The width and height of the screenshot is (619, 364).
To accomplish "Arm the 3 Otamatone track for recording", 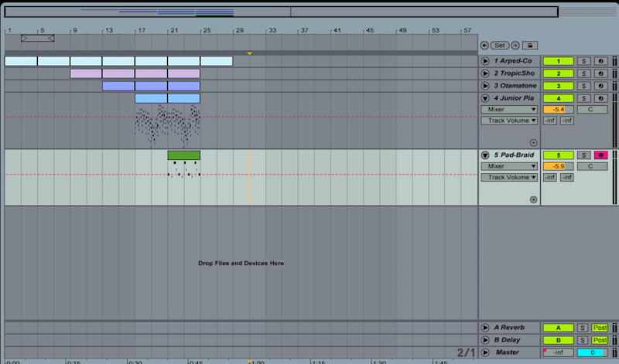I will point(600,86).
